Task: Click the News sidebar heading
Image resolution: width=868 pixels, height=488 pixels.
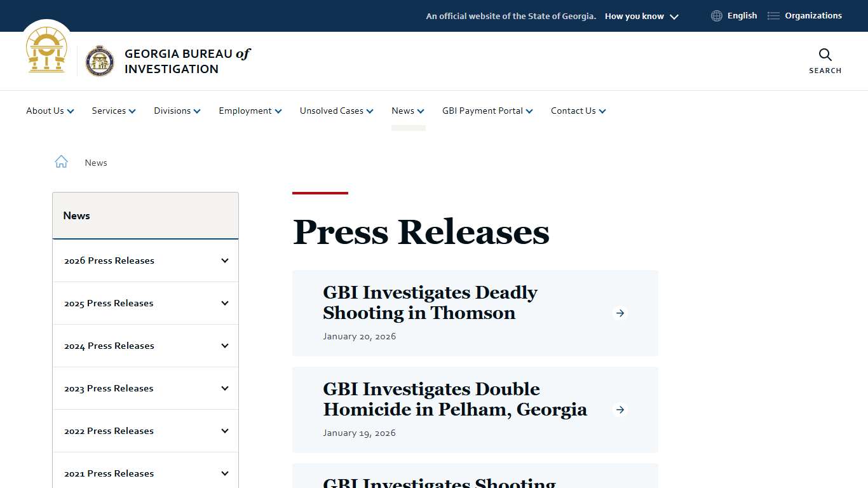Action: 76,215
